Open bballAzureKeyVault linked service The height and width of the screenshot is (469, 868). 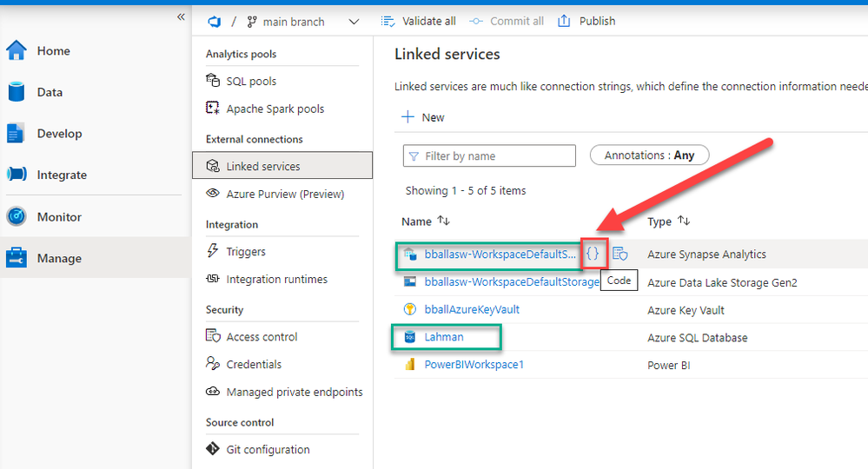[x=472, y=309]
